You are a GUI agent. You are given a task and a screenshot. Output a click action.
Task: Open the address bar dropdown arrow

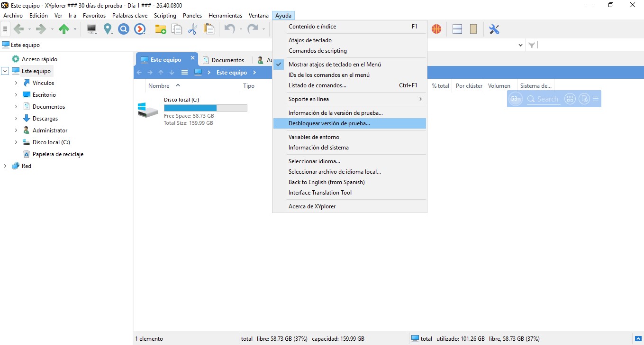[x=521, y=45]
